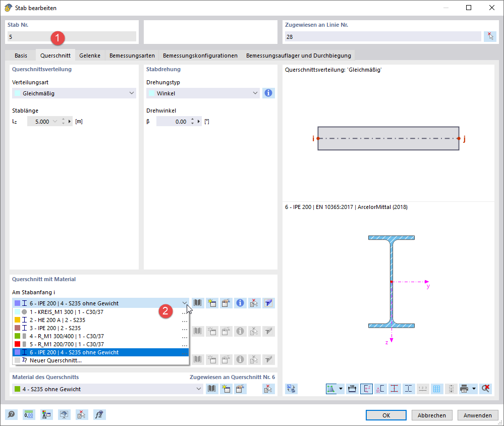This screenshot has width=504, height=426.
Task: Show cross-section info in Am Stabanfang row
Action: [240, 303]
